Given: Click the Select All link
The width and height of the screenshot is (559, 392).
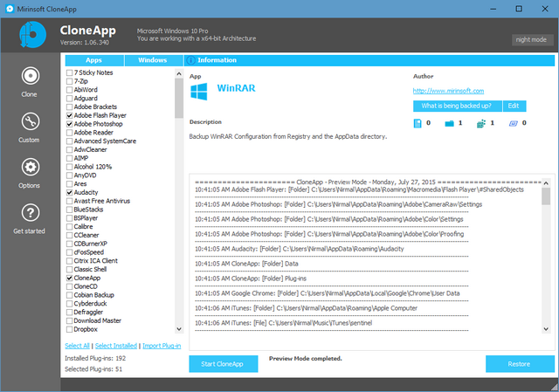Looking at the screenshot, I should click(x=77, y=346).
